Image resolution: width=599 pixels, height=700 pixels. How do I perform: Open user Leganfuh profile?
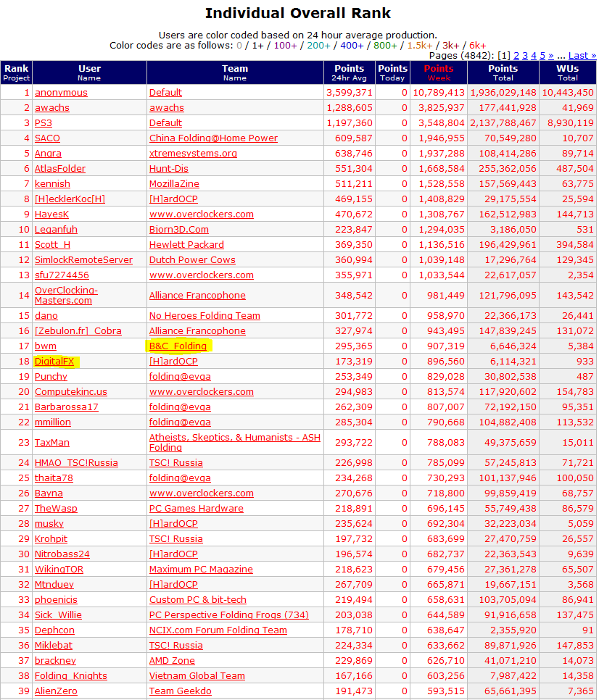56,229
